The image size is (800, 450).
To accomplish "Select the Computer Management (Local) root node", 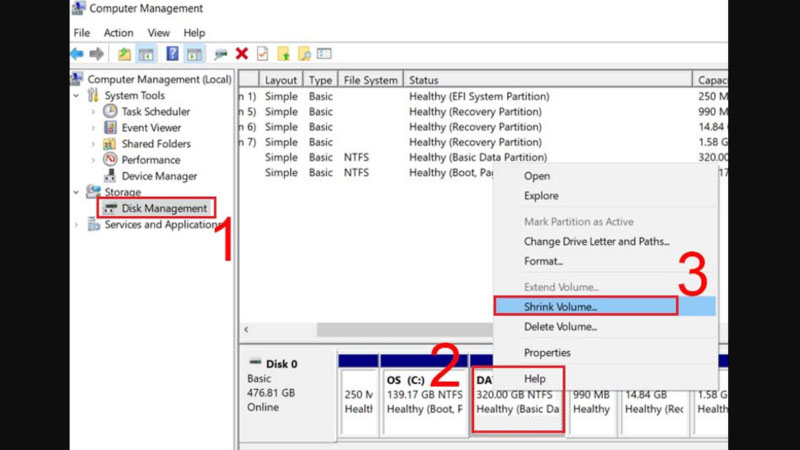I will coord(159,79).
